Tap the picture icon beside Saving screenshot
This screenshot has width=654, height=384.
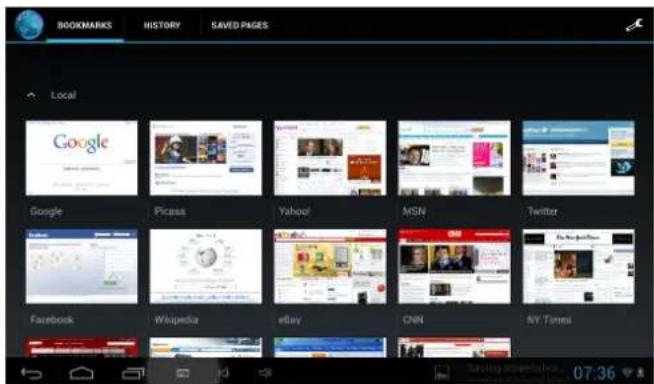pyautogui.click(x=442, y=372)
